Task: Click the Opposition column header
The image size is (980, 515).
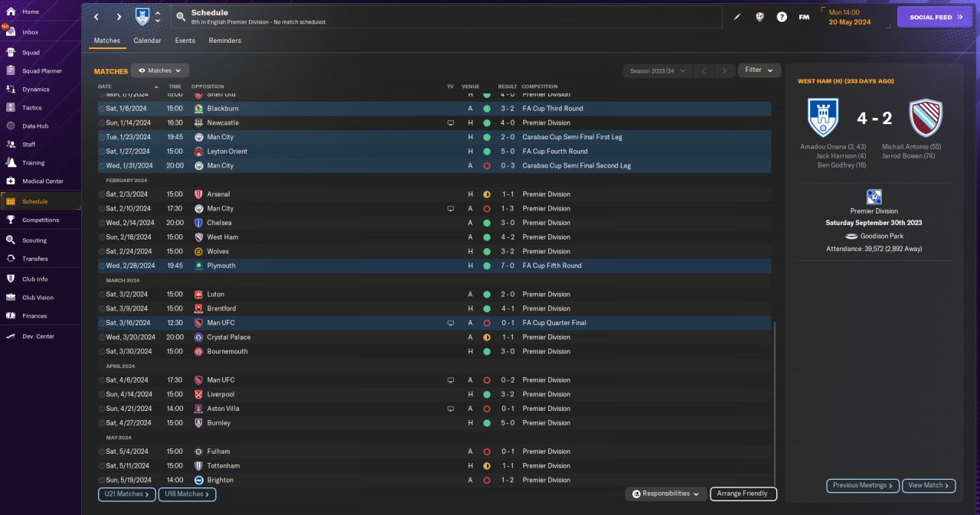Action: pyautogui.click(x=207, y=86)
